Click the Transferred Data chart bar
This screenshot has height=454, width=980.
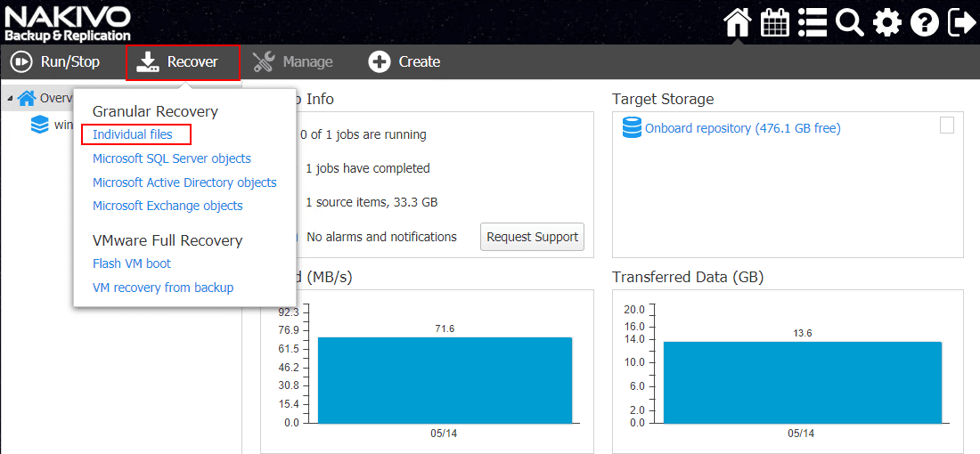[x=802, y=383]
